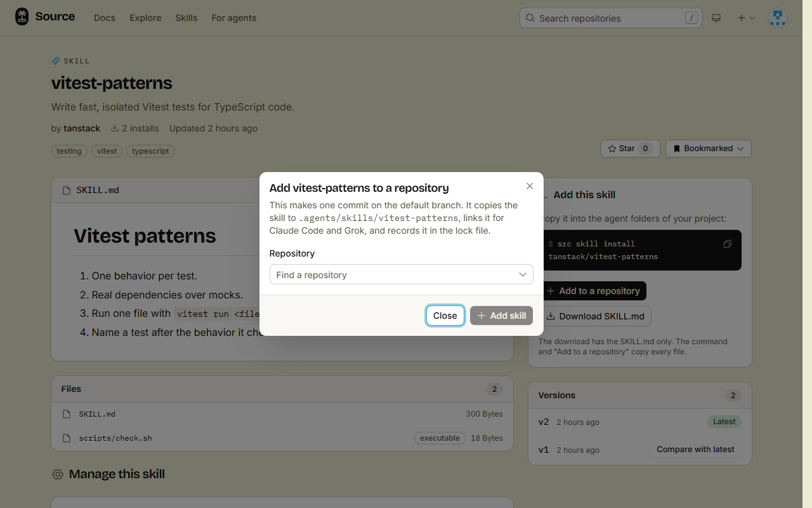Click the Add skill button
812x508 pixels.
click(502, 316)
